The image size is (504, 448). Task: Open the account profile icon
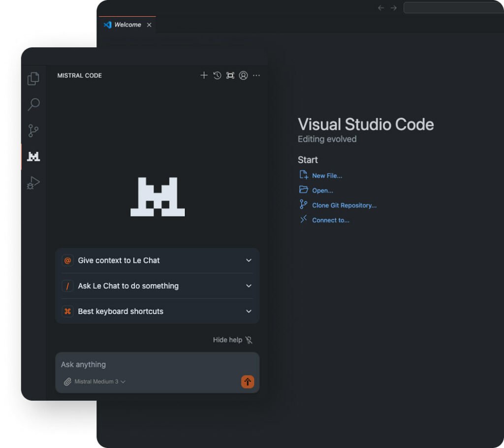[243, 75]
